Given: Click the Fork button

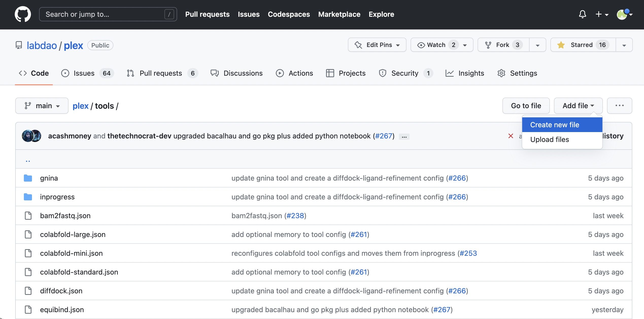Looking at the screenshot, I should point(503,45).
